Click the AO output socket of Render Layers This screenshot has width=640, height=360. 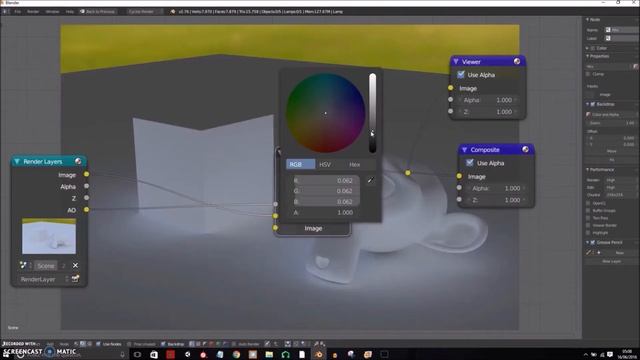[x=87, y=209]
